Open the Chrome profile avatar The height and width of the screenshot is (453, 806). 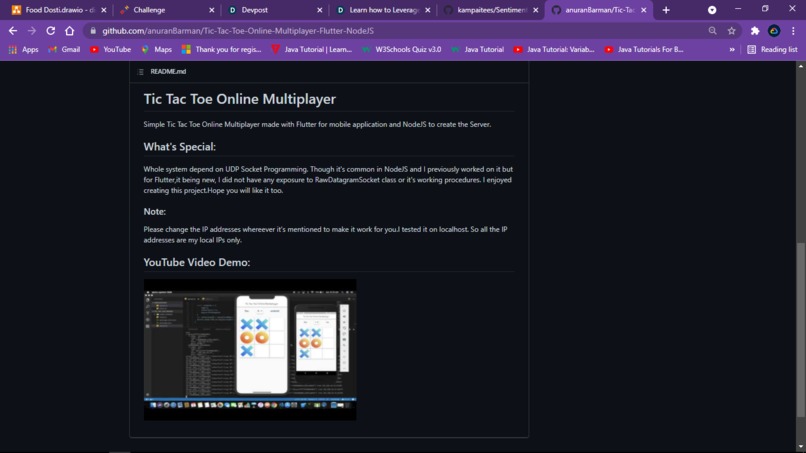pos(774,31)
